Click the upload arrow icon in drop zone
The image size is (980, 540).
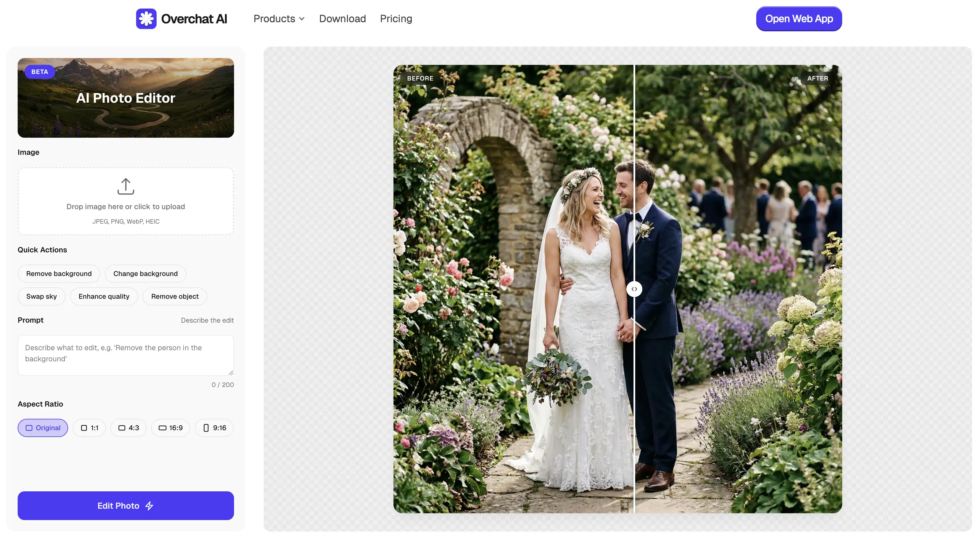pyautogui.click(x=126, y=187)
